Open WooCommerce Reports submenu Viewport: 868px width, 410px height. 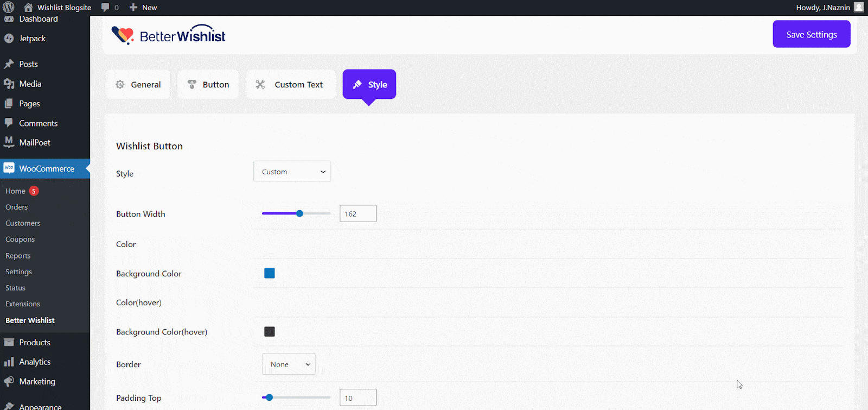click(18, 256)
